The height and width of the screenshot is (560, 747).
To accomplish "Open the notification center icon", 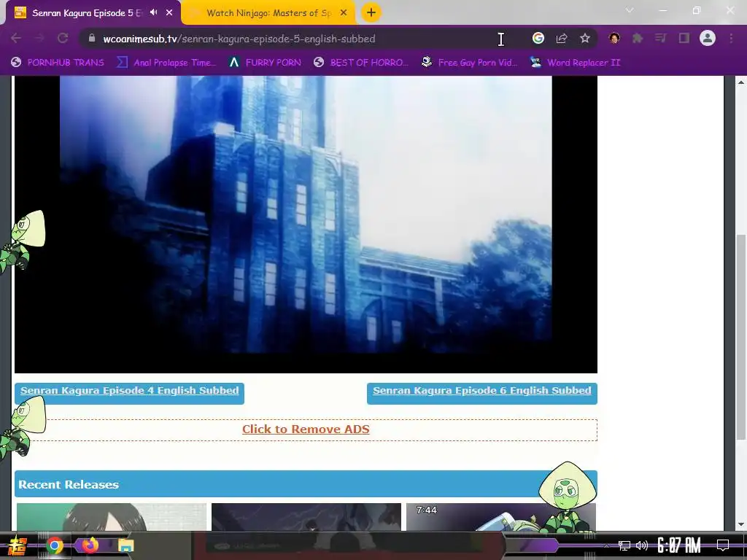I will pyautogui.click(x=723, y=545).
